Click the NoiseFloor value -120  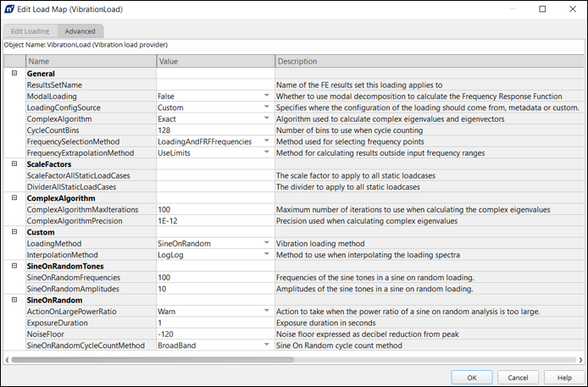click(x=215, y=334)
